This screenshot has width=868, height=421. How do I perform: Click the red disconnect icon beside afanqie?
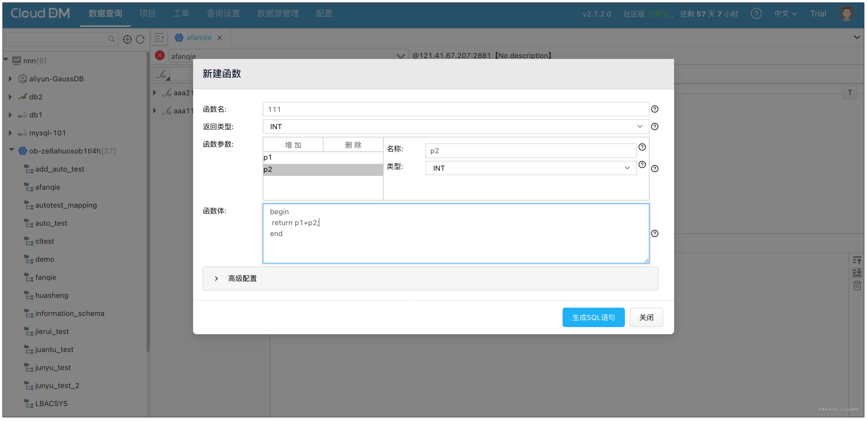coord(160,55)
